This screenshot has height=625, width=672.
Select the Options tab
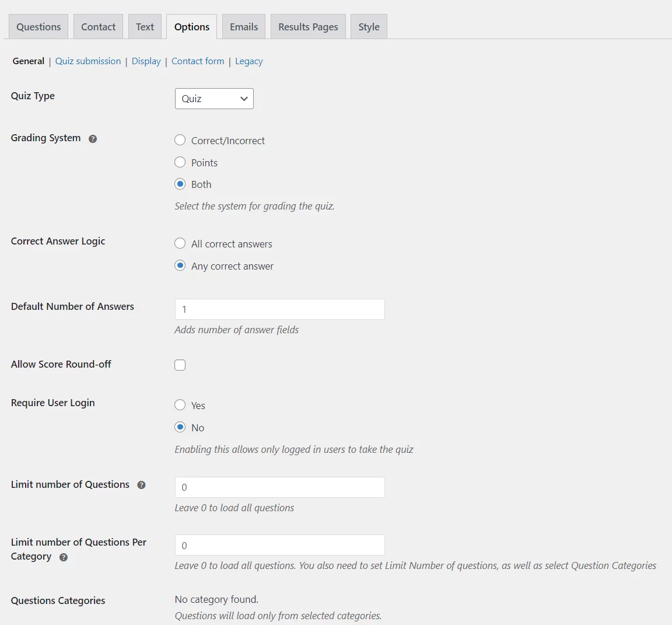point(191,27)
